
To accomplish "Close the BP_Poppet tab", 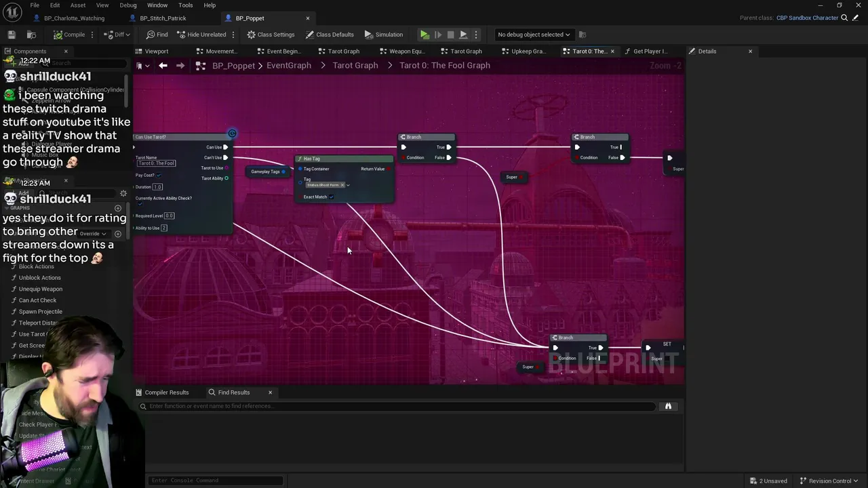I will pyautogui.click(x=308, y=18).
